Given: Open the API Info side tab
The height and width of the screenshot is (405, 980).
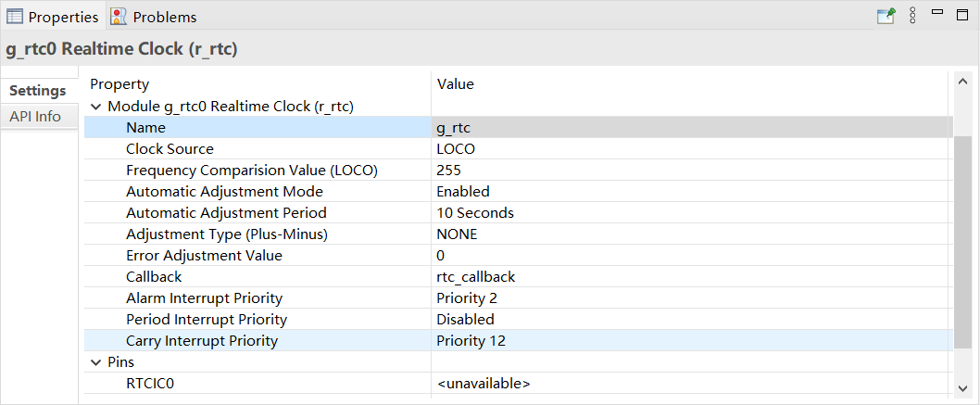Looking at the screenshot, I should (35, 116).
